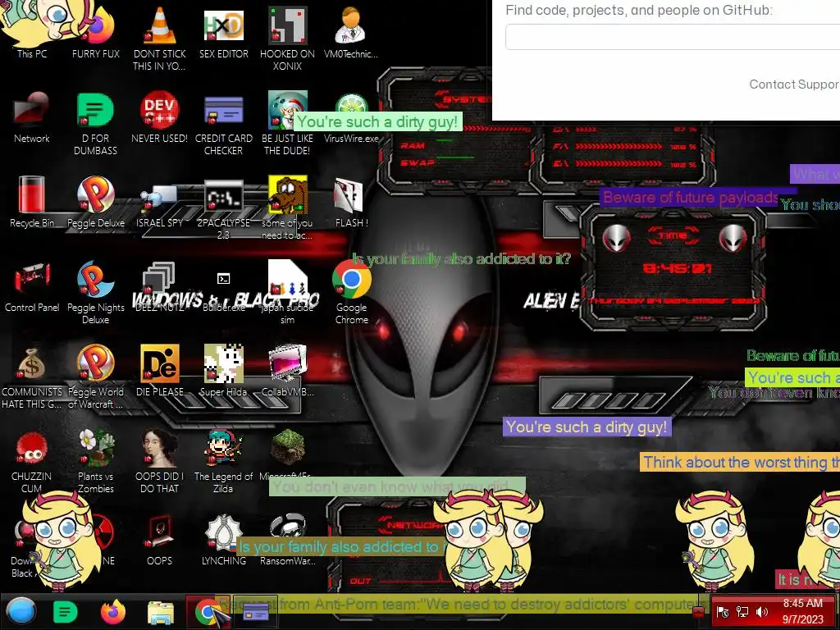This screenshot has height=630, width=840.
Task: Open the OOPS Alienware laptop icon
Action: point(160,540)
